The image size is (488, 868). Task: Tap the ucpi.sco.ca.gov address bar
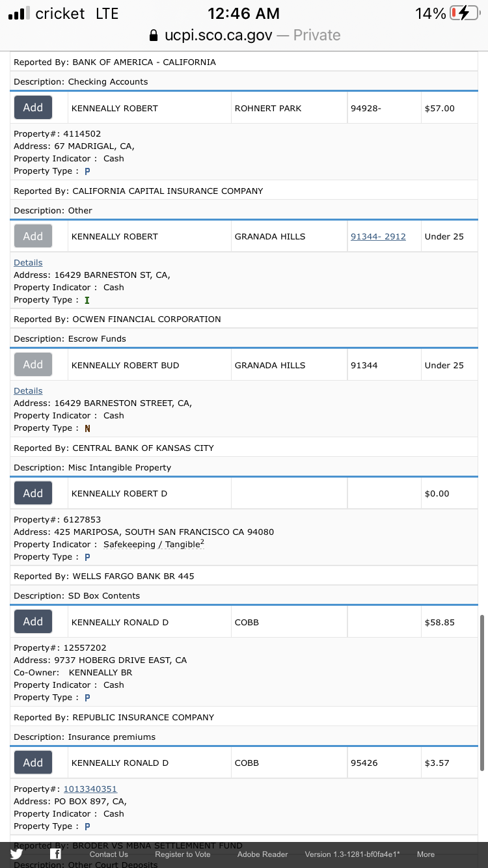[x=244, y=35]
